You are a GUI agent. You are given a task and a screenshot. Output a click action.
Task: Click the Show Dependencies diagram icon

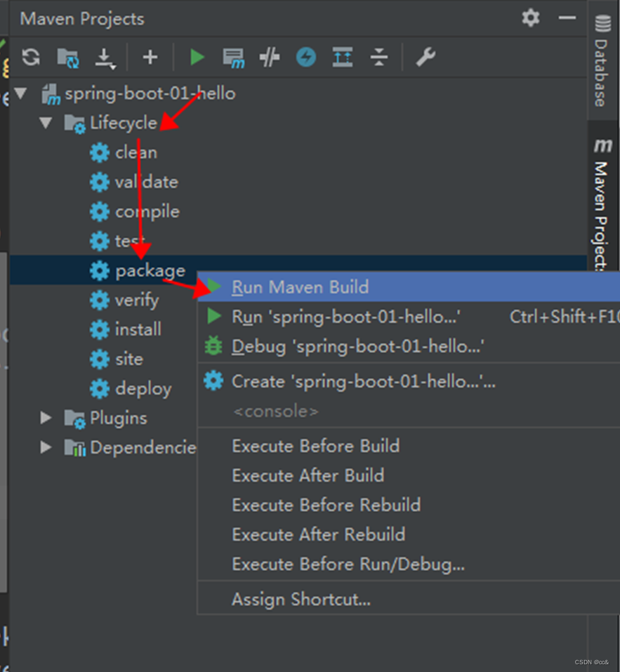pyautogui.click(x=343, y=57)
